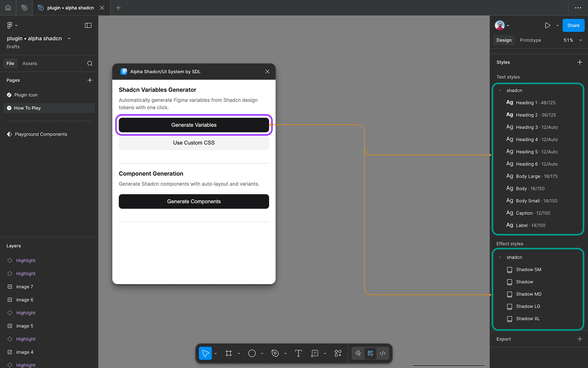588x368 pixels.
Task: Open the Comment tool
Action: (x=315, y=353)
